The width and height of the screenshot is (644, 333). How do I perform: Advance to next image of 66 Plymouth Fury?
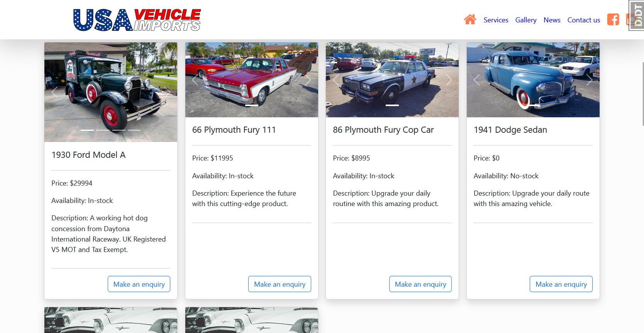308,80
